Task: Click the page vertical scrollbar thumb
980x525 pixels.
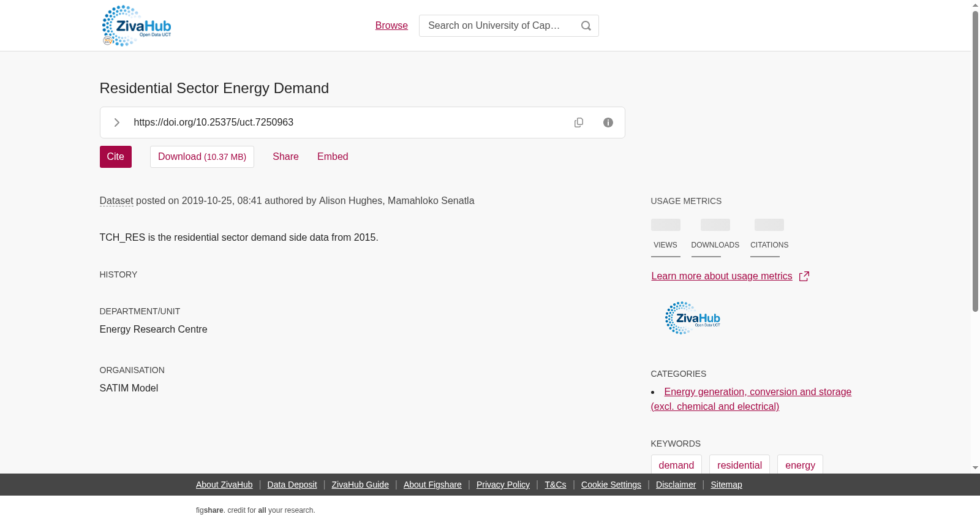Action: [975, 162]
